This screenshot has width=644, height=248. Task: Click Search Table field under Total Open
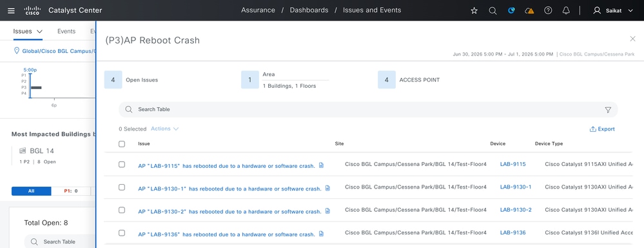tap(59, 242)
